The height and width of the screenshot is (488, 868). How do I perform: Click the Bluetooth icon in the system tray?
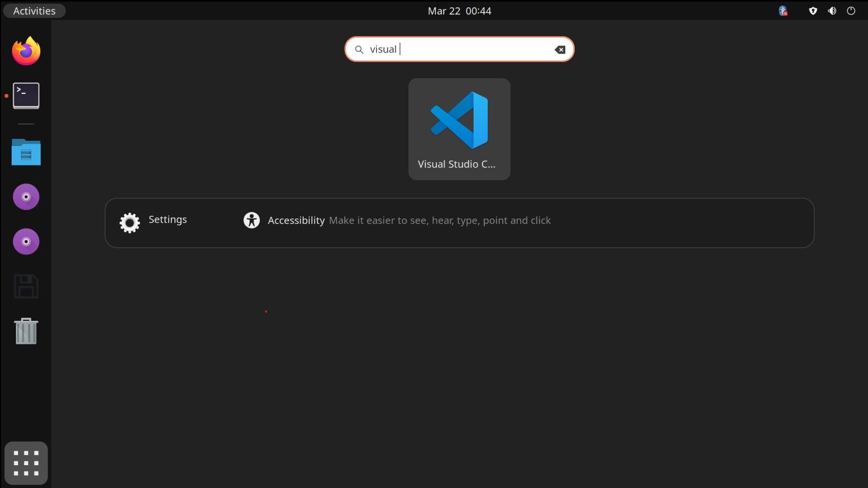(x=782, y=11)
